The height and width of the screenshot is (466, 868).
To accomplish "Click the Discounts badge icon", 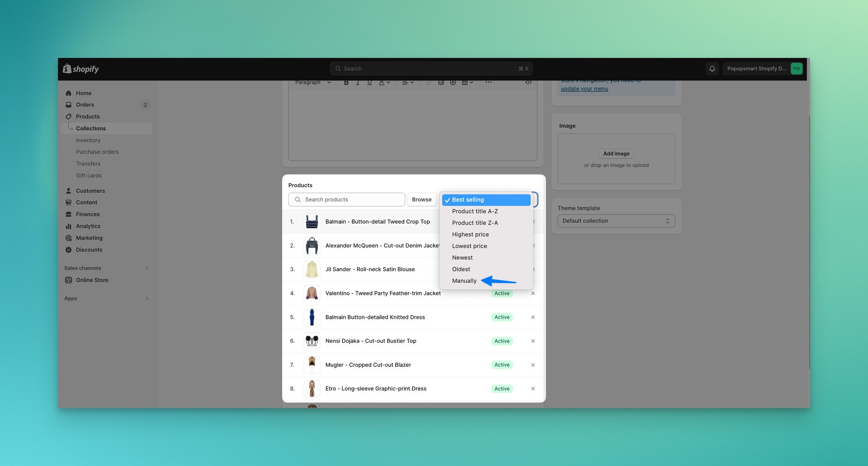I will [x=69, y=250].
